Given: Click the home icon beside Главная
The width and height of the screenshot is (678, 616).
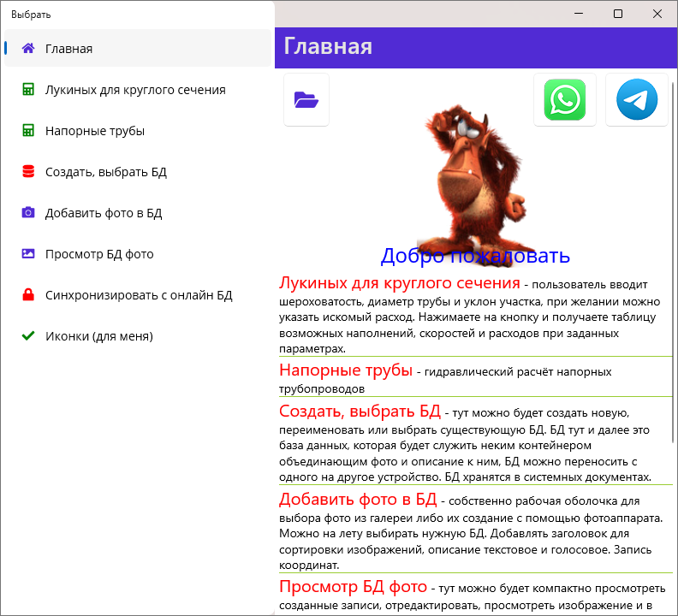Looking at the screenshot, I should point(28,49).
